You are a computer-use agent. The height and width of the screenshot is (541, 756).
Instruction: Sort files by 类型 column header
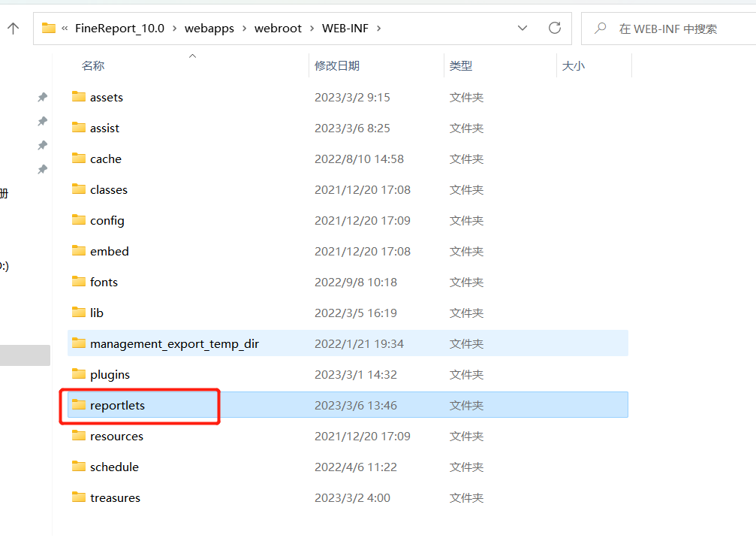[461, 65]
